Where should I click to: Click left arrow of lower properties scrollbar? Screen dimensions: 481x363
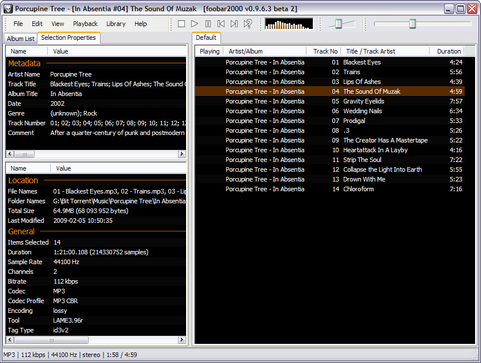click(10, 340)
